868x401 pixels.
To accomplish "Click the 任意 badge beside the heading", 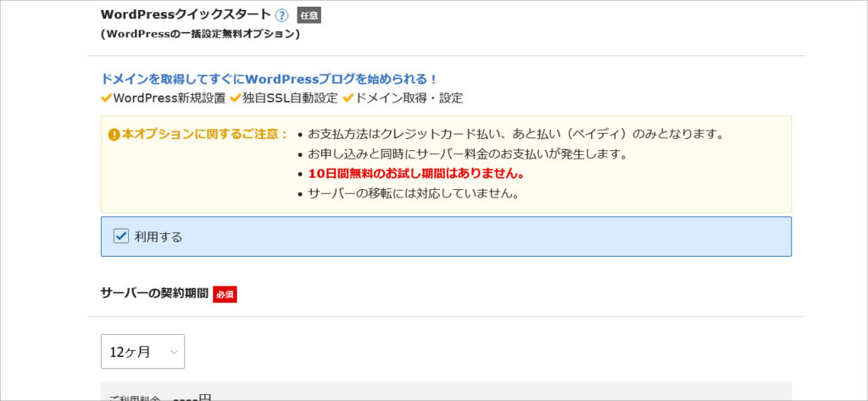I will point(309,15).
